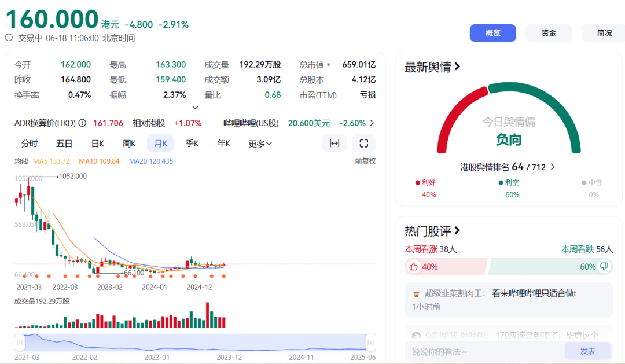Expand the 更多 chart period dropdown

(260, 144)
